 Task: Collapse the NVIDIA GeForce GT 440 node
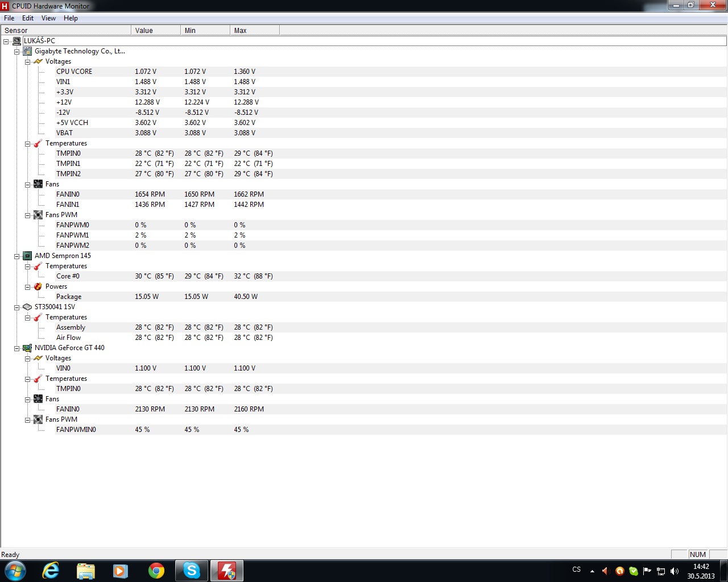(x=16, y=348)
